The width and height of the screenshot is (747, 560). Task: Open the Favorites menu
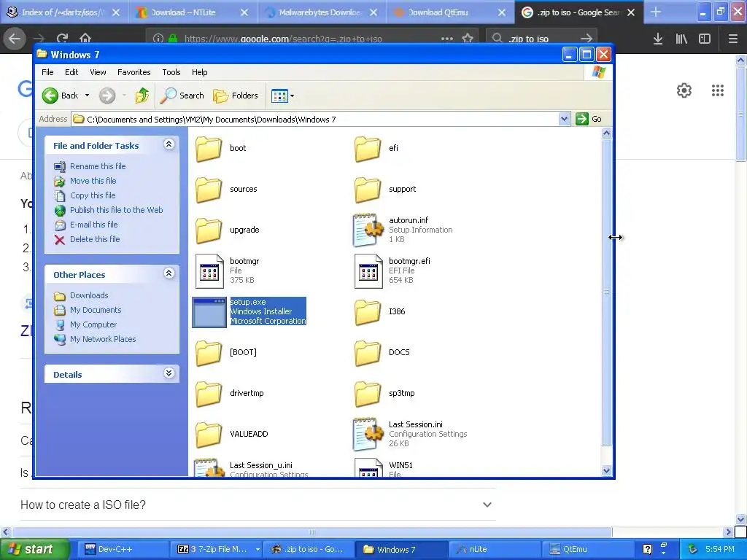click(134, 72)
